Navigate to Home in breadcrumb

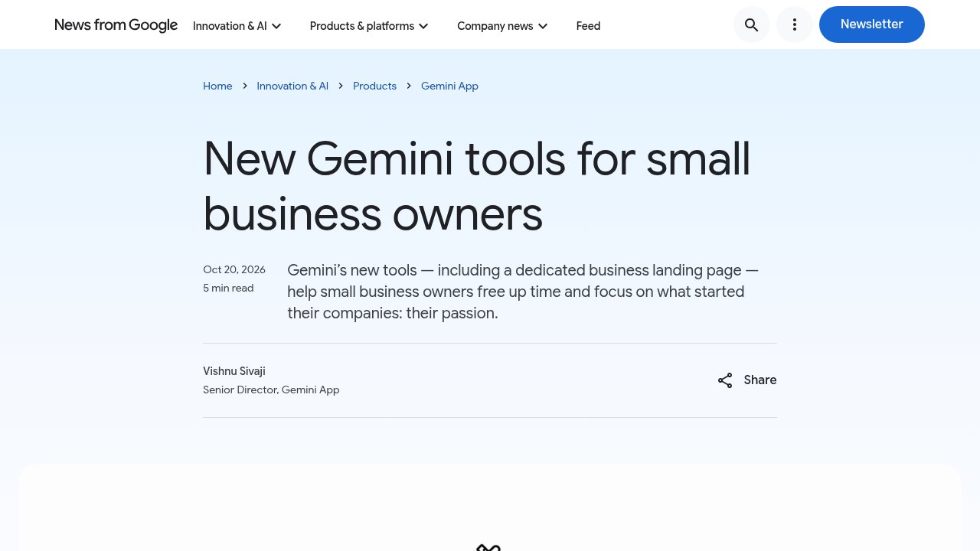tap(217, 86)
